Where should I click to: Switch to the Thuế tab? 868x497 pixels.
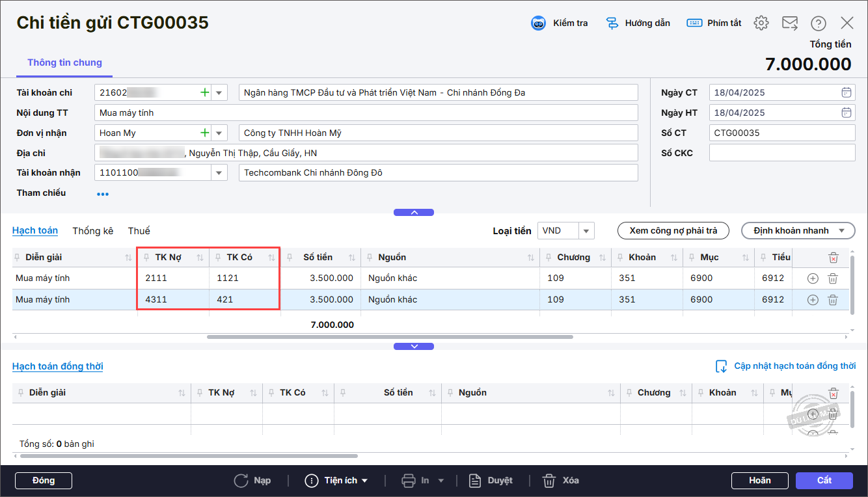139,231
